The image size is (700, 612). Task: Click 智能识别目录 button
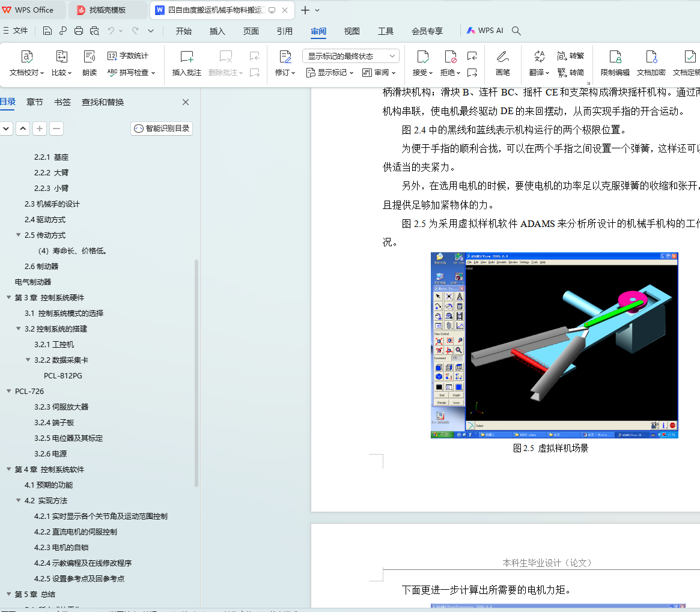[162, 129]
